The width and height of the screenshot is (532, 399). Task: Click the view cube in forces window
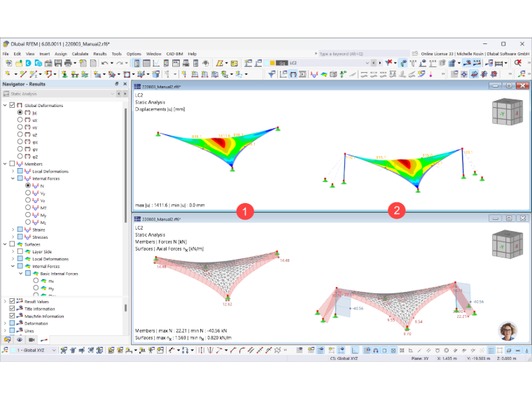(507, 244)
